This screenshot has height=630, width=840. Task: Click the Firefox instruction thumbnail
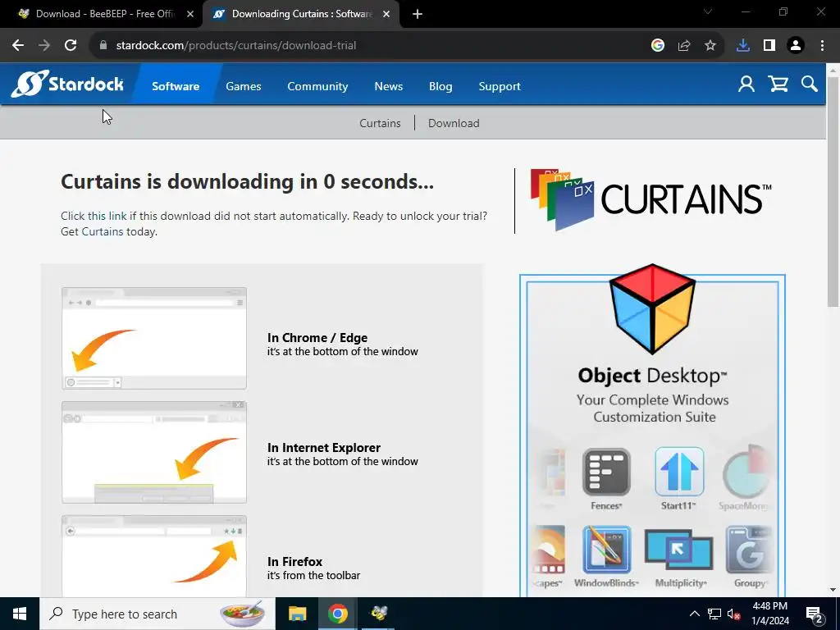click(x=154, y=556)
